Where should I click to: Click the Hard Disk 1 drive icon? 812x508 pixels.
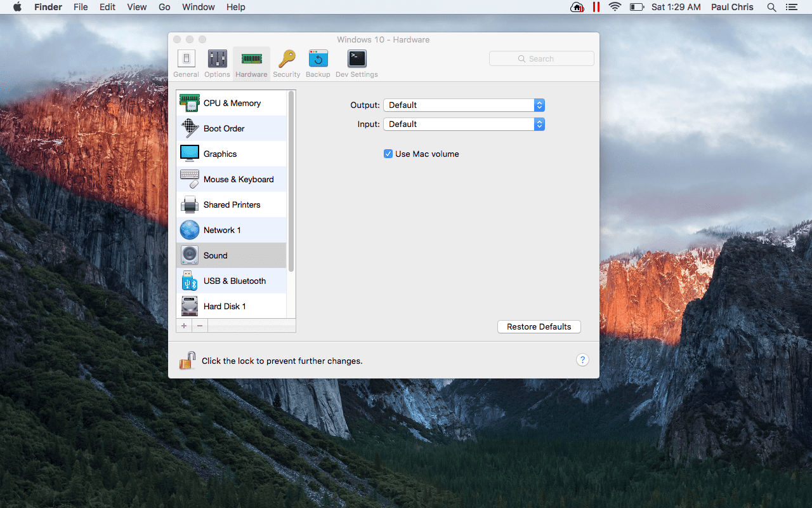tap(190, 306)
